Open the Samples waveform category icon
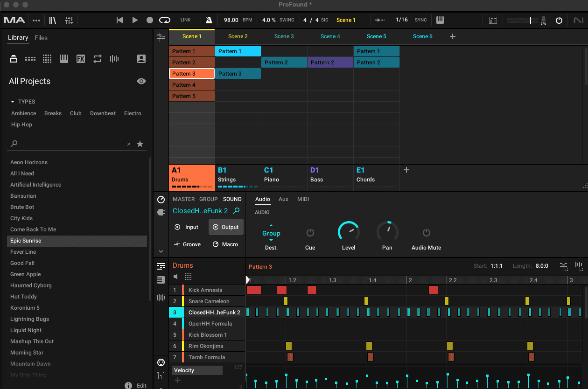This screenshot has height=389, width=588. 114,59
